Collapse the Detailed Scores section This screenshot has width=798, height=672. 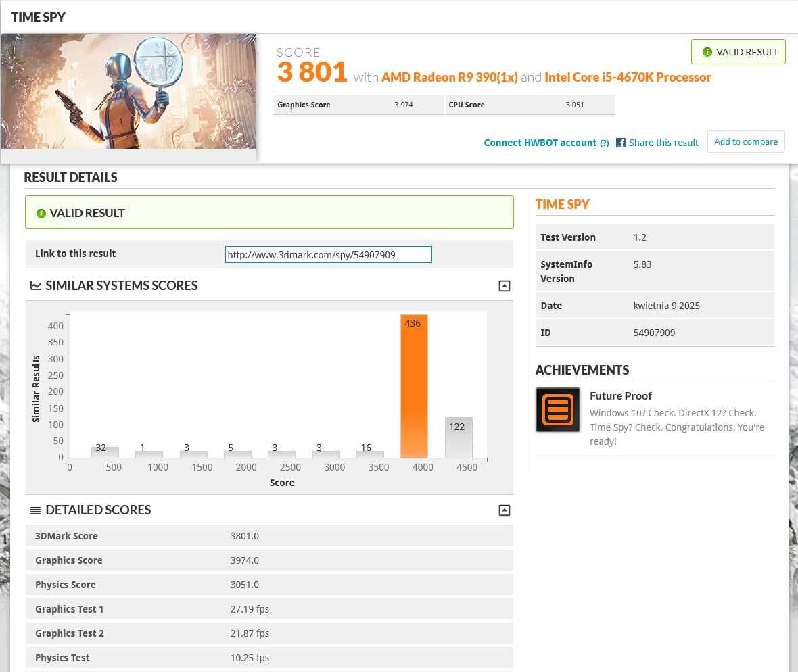coord(504,510)
